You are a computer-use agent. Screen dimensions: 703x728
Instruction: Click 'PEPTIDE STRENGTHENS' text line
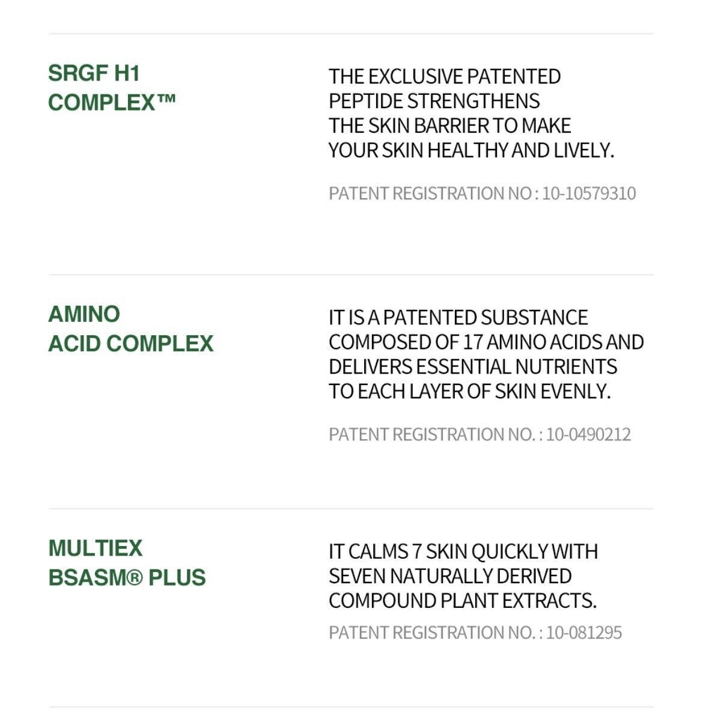(x=434, y=101)
